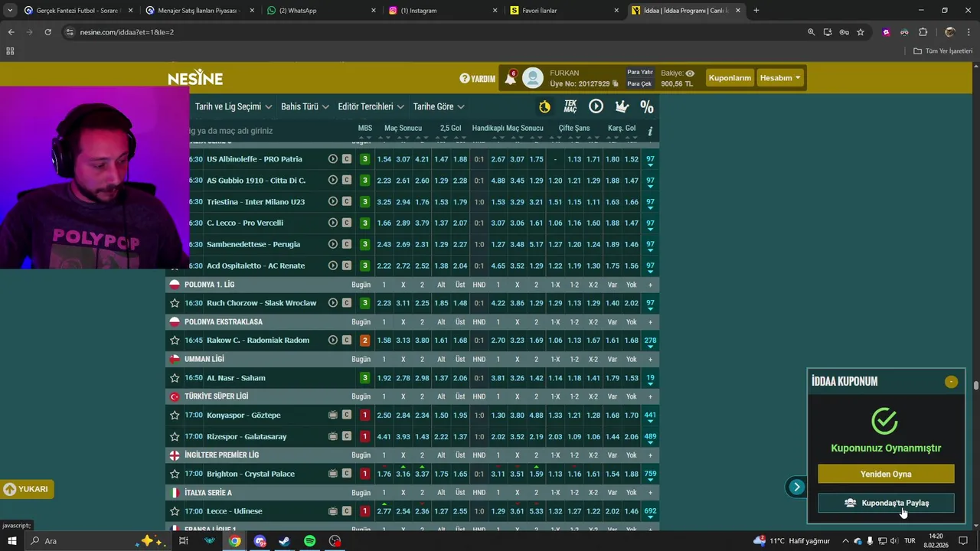Click the info 'i' icon in column header

coord(650,131)
